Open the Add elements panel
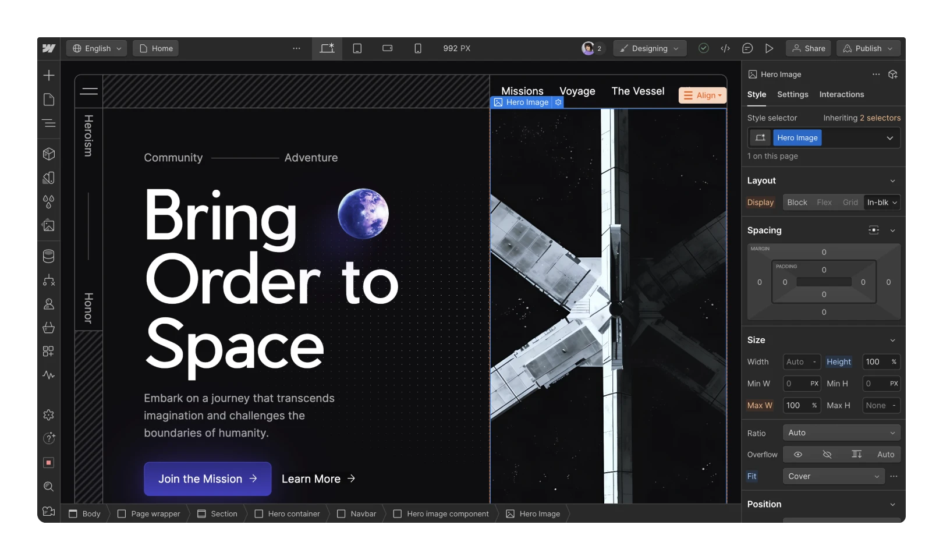Viewport: 943px width, 560px height. click(49, 75)
